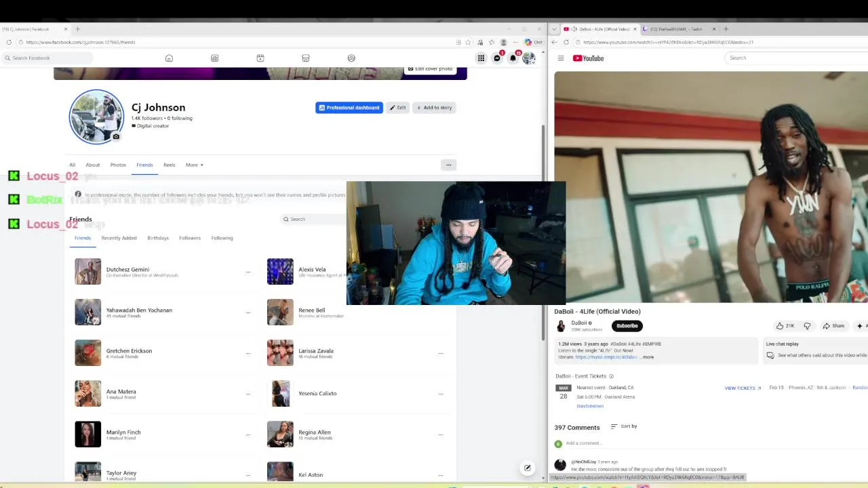The height and width of the screenshot is (488, 868).
Task: Click Marilyn Finch's profile thumbnail
Action: coord(87,434)
